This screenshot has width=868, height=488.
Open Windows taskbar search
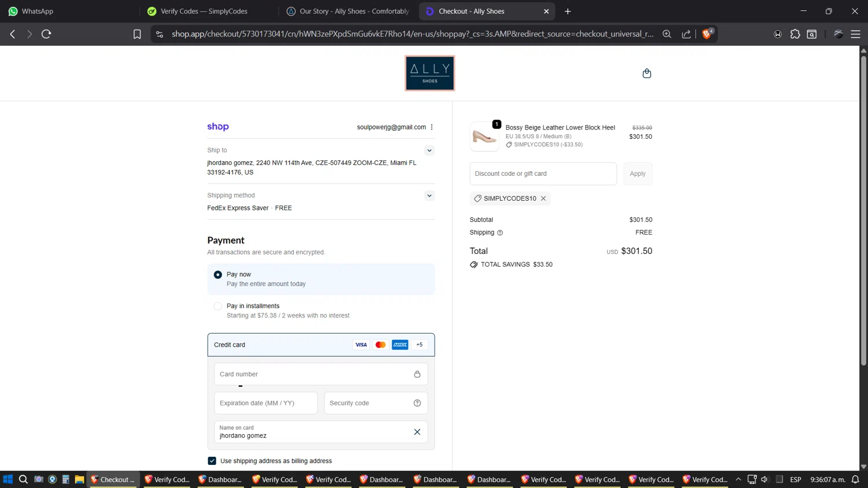click(x=23, y=479)
